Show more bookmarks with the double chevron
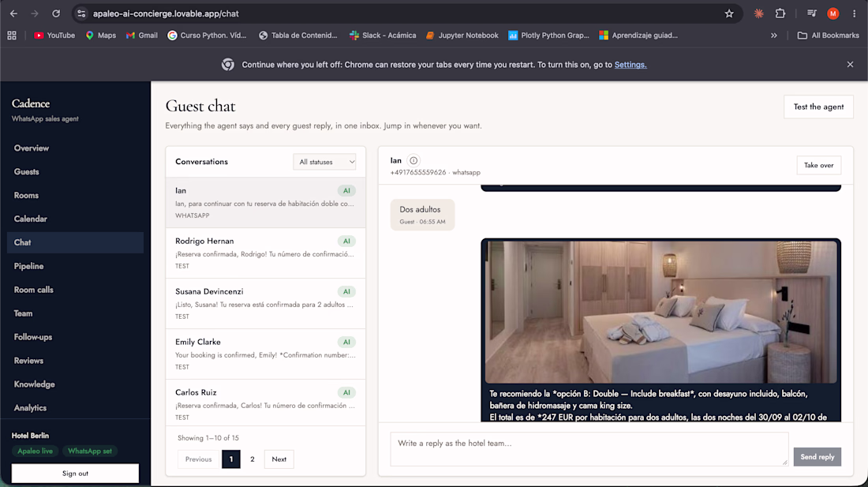This screenshot has height=487, width=868. 774,36
